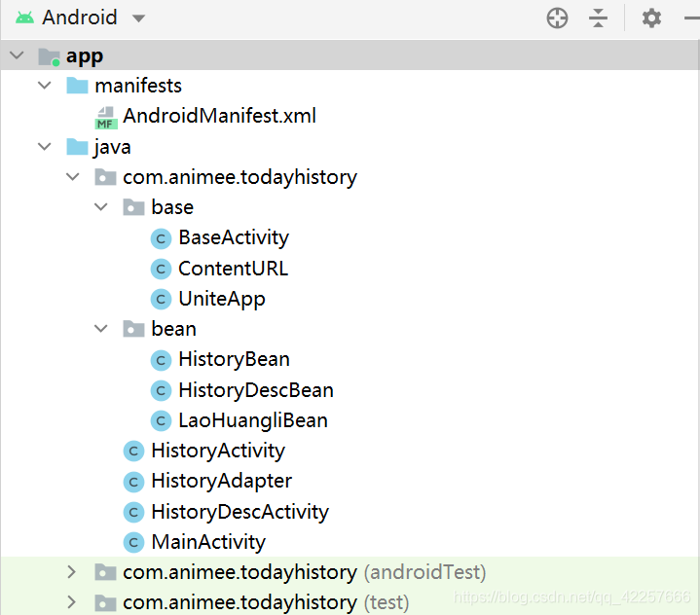Click the Select Opened File target icon
This screenshot has height=615, width=700.
tap(557, 18)
